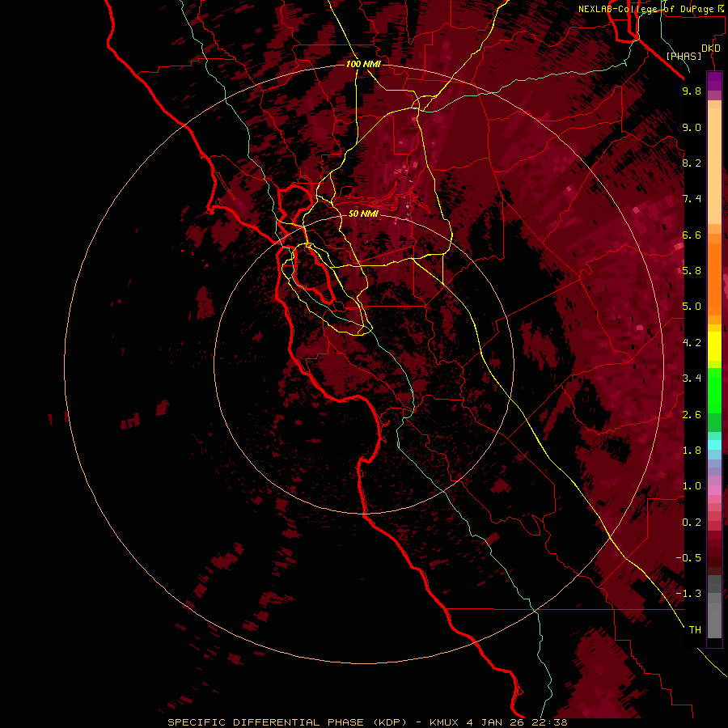Click the [PHAS] units label
This screenshot has height=728, width=728.
[684, 57]
